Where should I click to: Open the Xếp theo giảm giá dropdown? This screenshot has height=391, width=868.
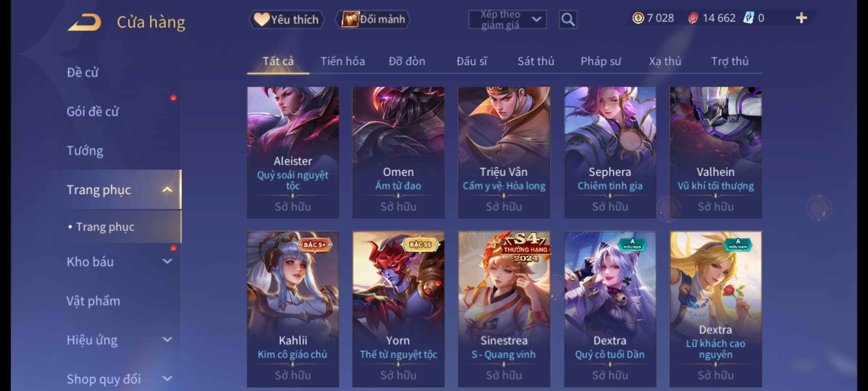(507, 20)
